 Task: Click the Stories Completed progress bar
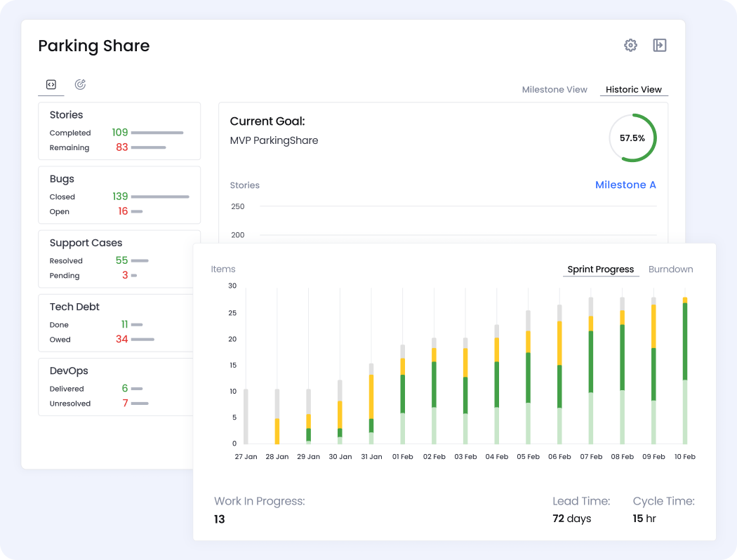tap(157, 133)
